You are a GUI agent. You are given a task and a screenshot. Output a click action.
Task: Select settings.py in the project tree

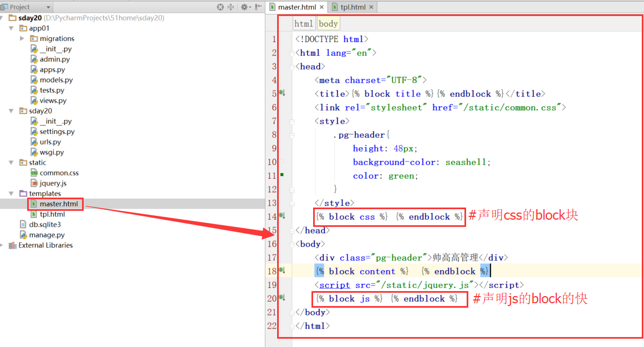[57, 132]
